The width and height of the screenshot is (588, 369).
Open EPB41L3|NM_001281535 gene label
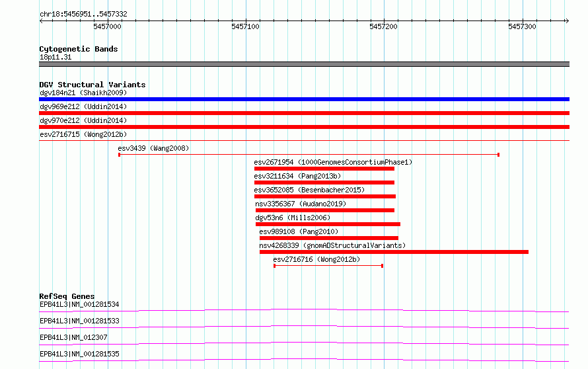tap(79, 354)
